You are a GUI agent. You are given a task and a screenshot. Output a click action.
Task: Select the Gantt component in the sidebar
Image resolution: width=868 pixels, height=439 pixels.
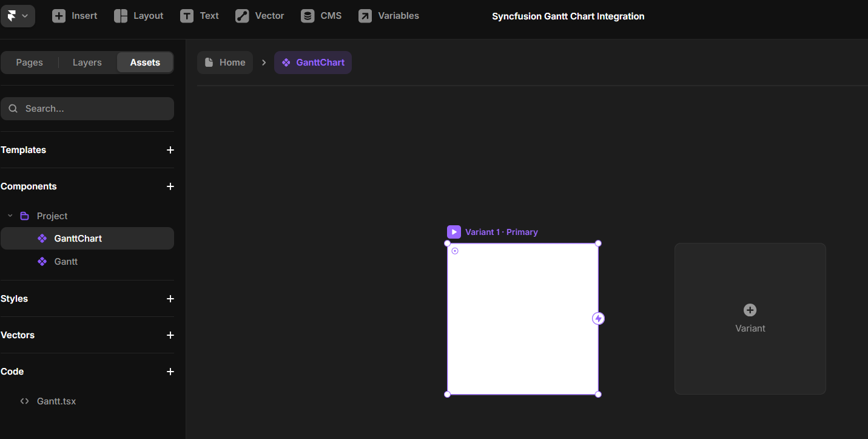click(x=66, y=261)
